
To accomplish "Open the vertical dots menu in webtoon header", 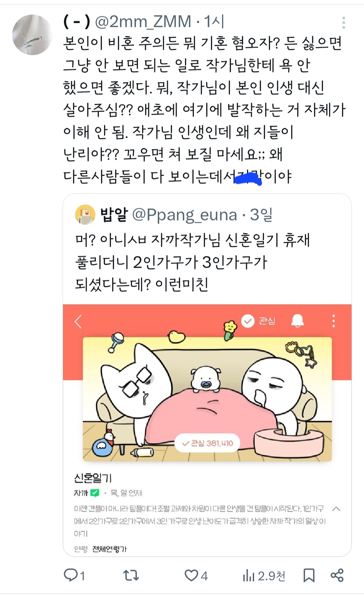I will click(334, 321).
